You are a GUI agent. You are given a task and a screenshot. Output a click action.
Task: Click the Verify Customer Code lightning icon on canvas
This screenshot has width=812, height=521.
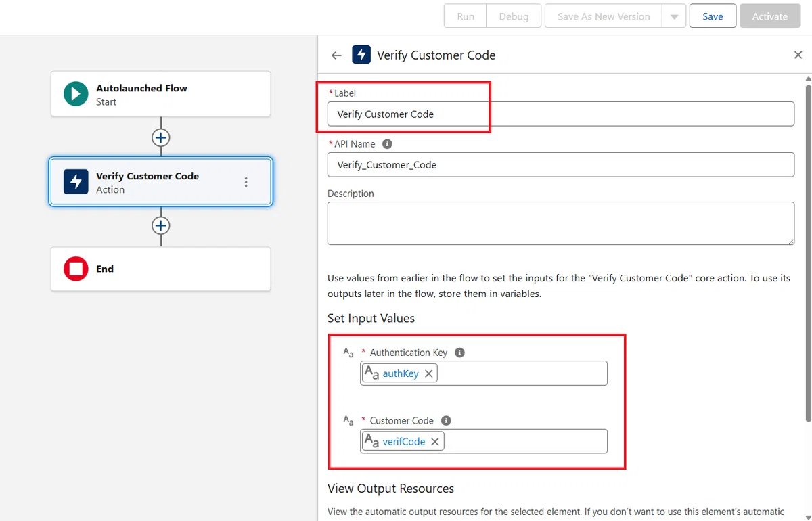coord(76,182)
